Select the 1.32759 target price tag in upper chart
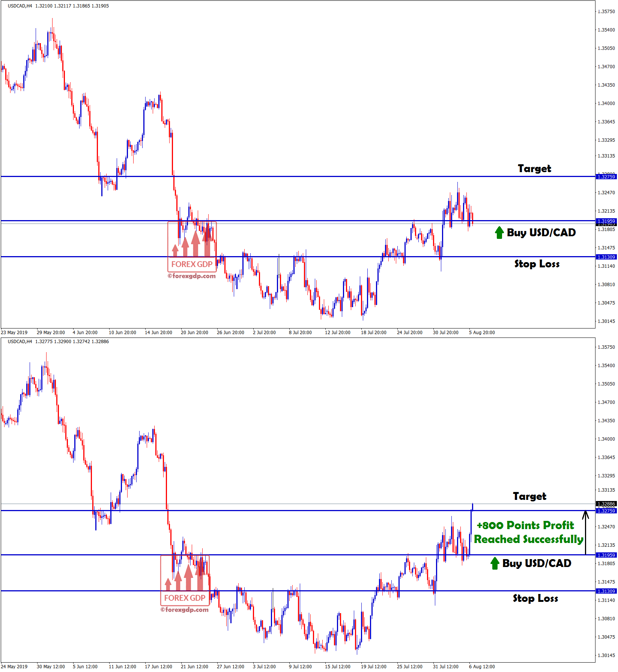The image size is (618, 672). (606, 177)
